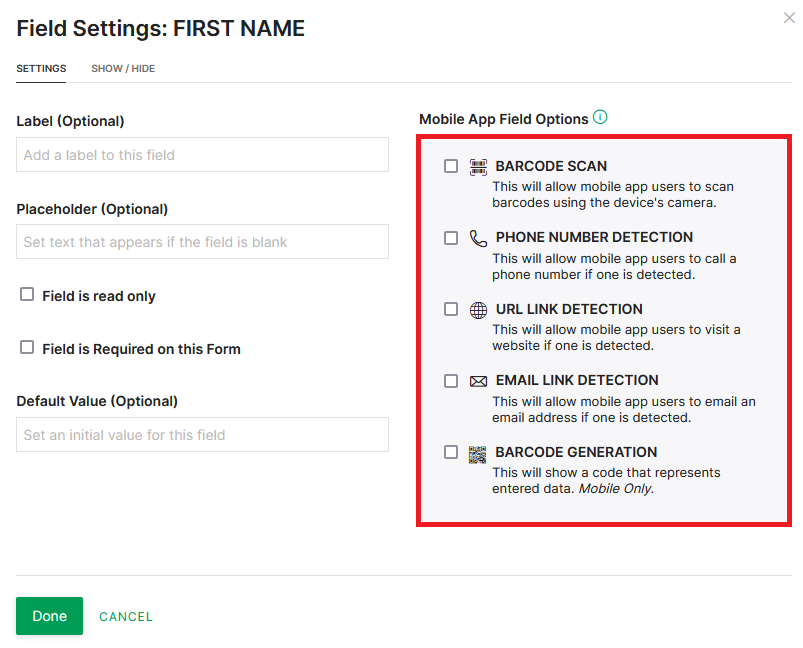
Task: Click the green Done button
Action: (x=49, y=616)
